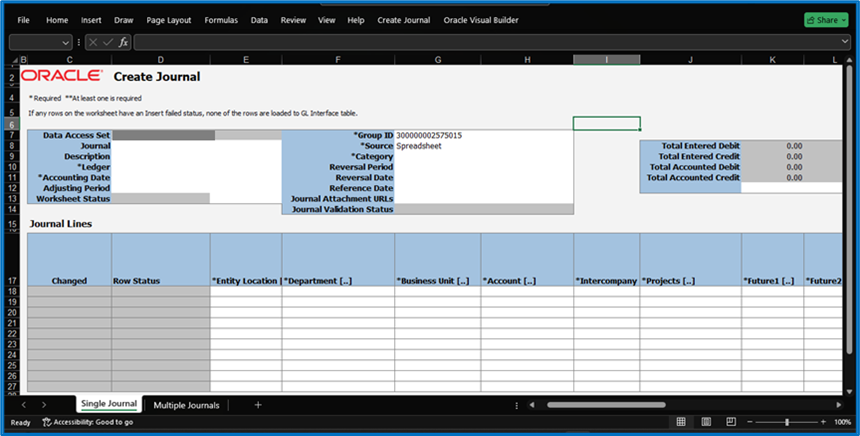The height and width of the screenshot is (436, 860).
Task: Open the Review tab
Action: pos(293,20)
